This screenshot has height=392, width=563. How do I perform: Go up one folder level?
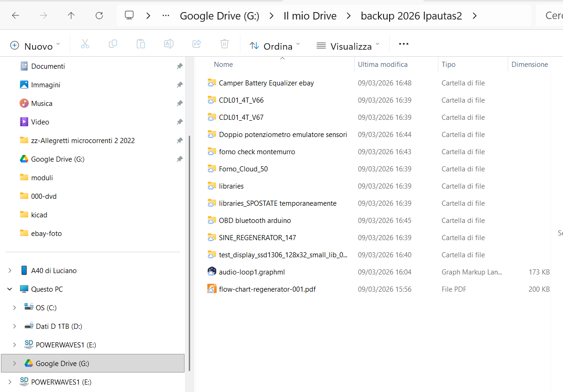pyautogui.click(x=71, y=16)
